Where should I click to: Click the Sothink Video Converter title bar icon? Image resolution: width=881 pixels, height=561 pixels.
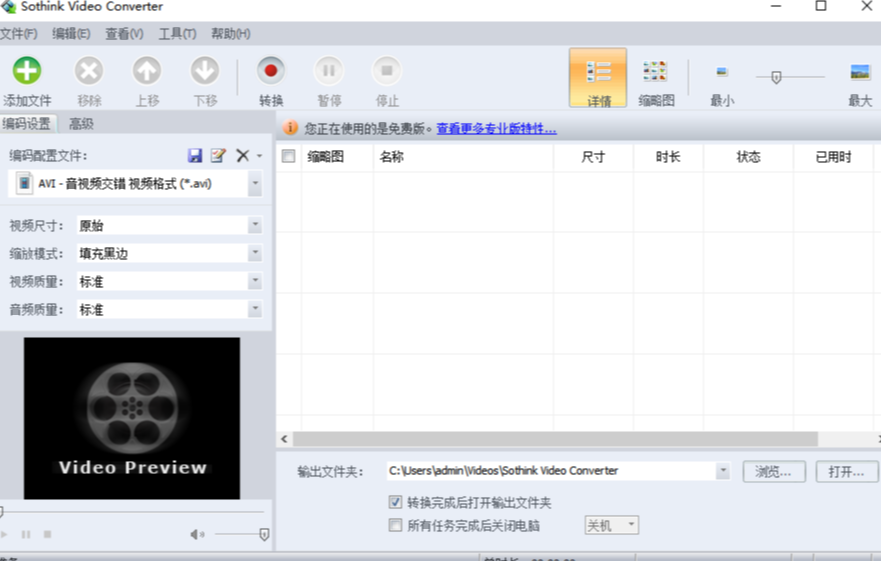[8, 7]
